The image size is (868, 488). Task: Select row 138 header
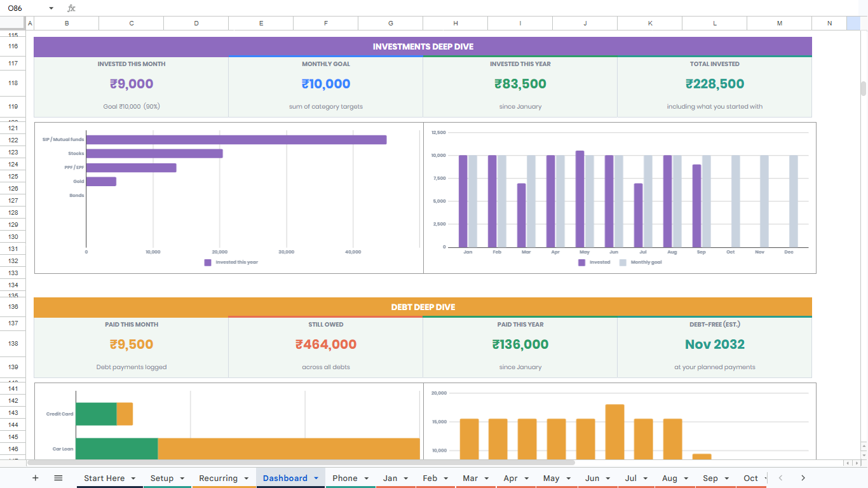coord(13,343)
